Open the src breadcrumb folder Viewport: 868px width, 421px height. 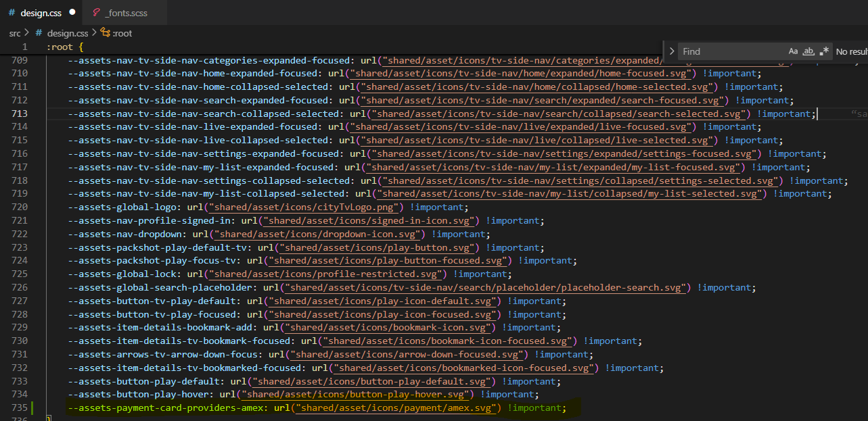15,32
